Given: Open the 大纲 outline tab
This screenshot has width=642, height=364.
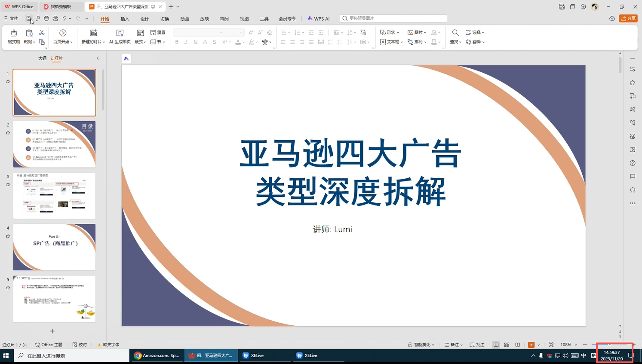Looking at the screenshot, I should 42,58.
